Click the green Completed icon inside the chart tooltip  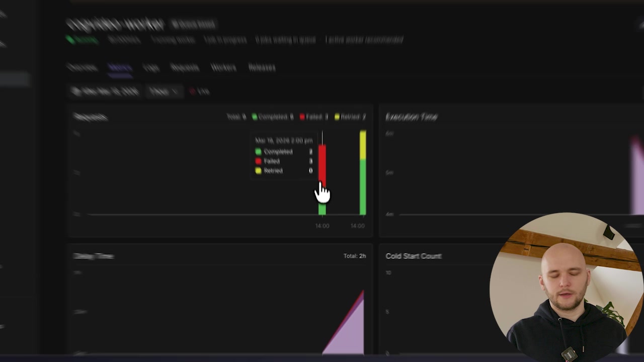pos(258,151)
